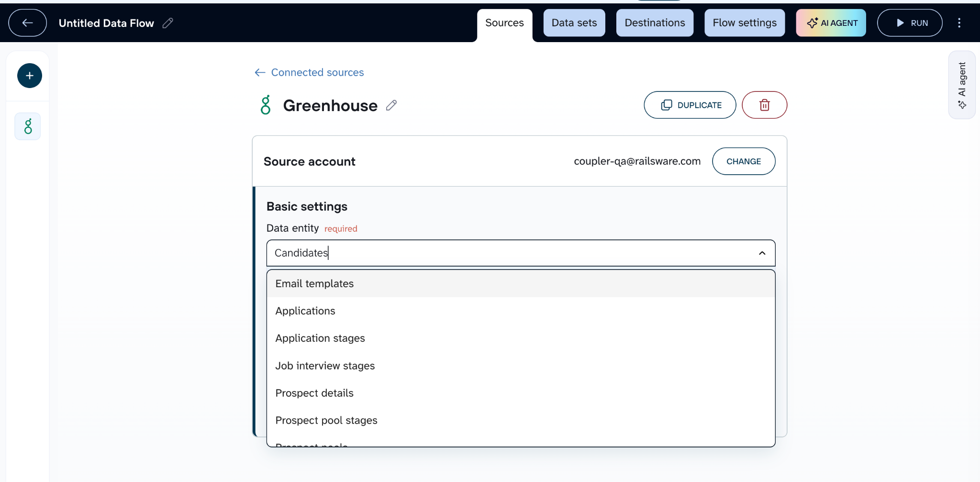Launch the AI AGENT button

(831, 23)
